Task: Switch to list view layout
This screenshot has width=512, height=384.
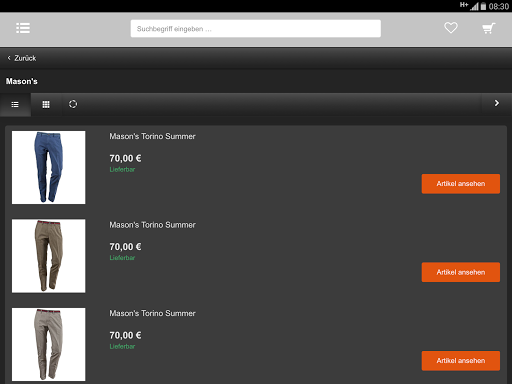Action: click(x=15, y=105)
